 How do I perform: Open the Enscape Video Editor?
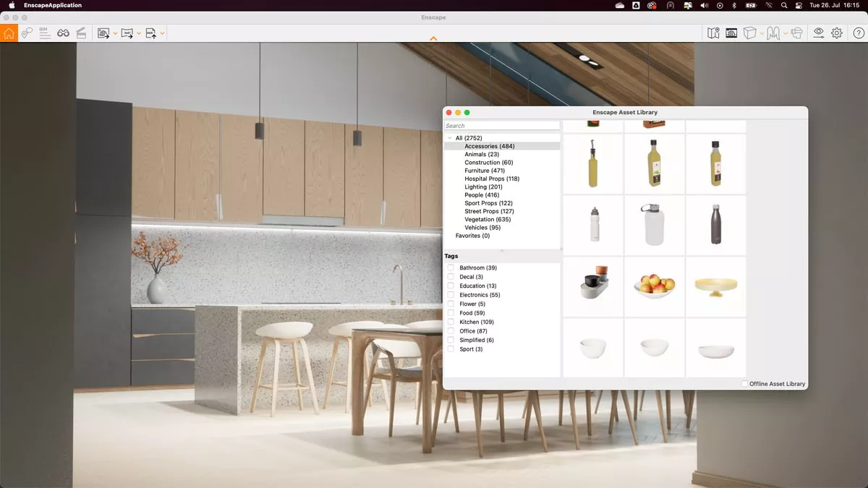tap(81, 33)
